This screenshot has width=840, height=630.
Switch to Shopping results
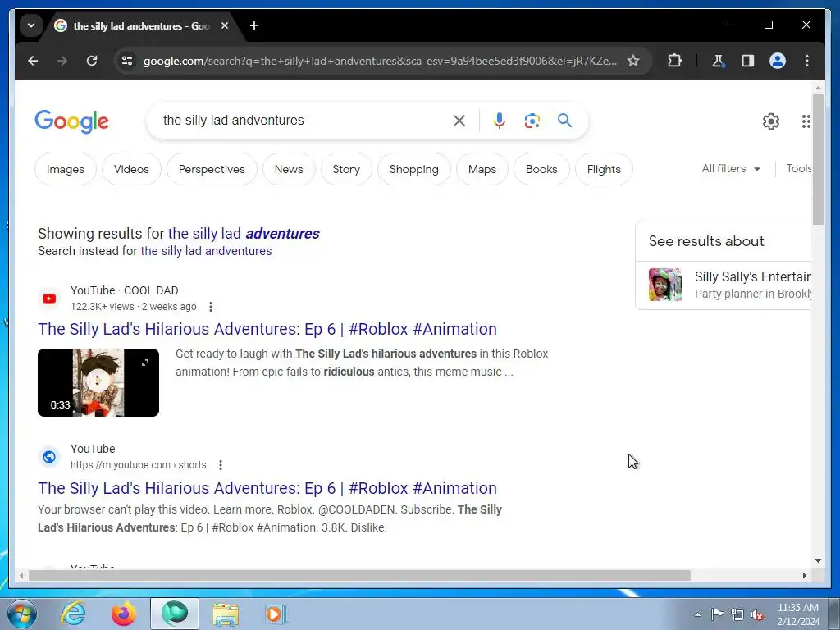pyautogui.click(x=413, y=169)
